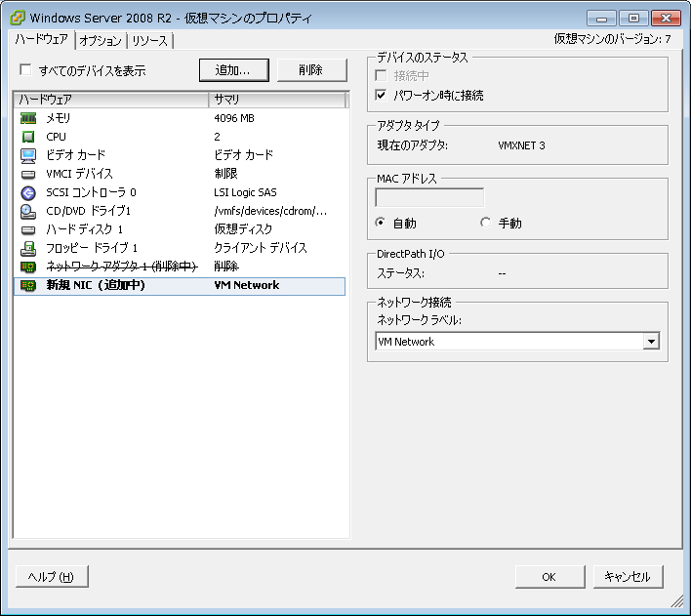The width and height of the screenshot is (691, 616).
Task: Click the bold VM Network summary value
Action: click(x=246, y=285)
